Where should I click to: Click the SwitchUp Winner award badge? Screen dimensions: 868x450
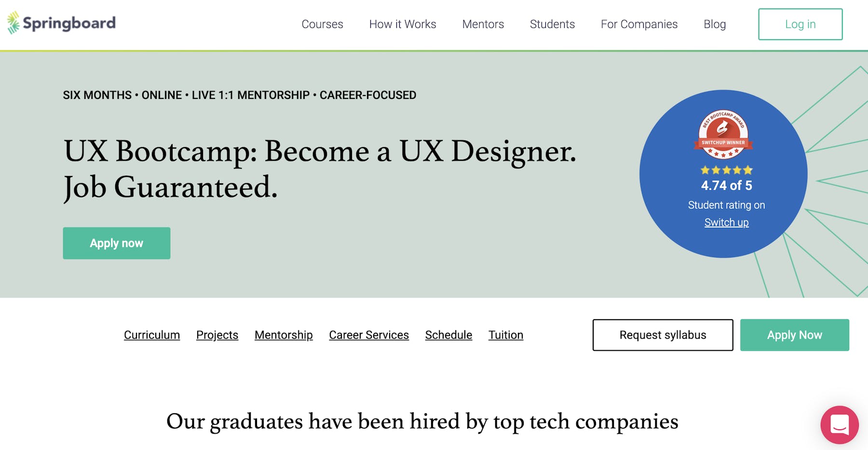tap(723, 135)
